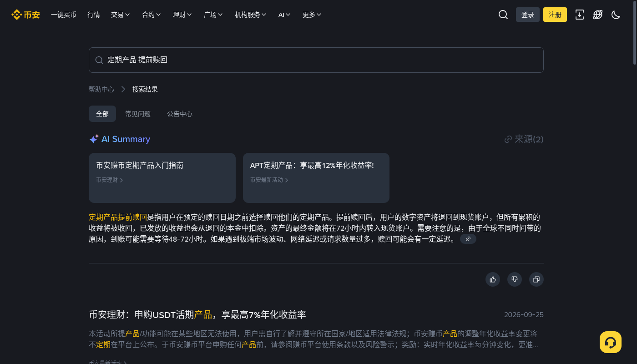Select the 全部 tab
The height and width of the screenshot is (364, 637).
click(x=102, y=114)
